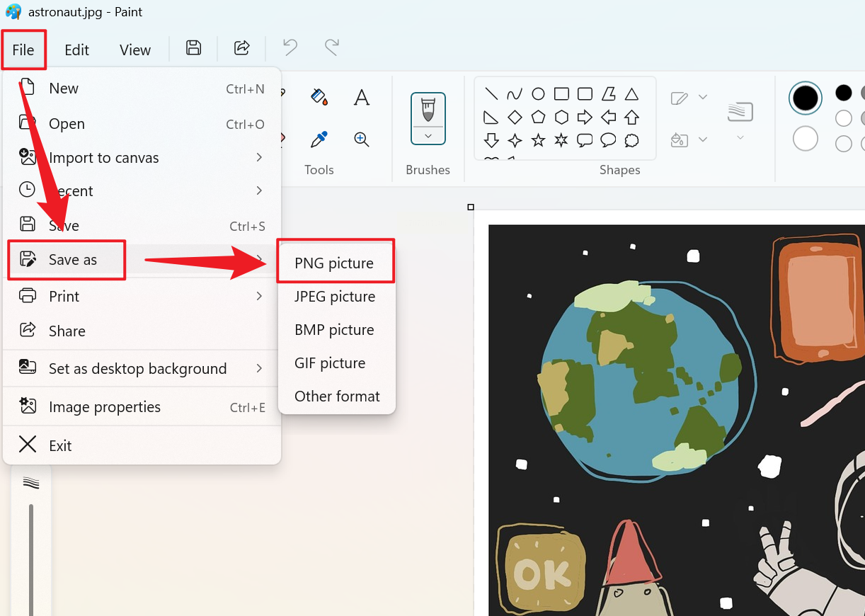The height and width of the screenshot is (616, 865).
Task: Click the Save icon in title toolbar
Action: 193,48
